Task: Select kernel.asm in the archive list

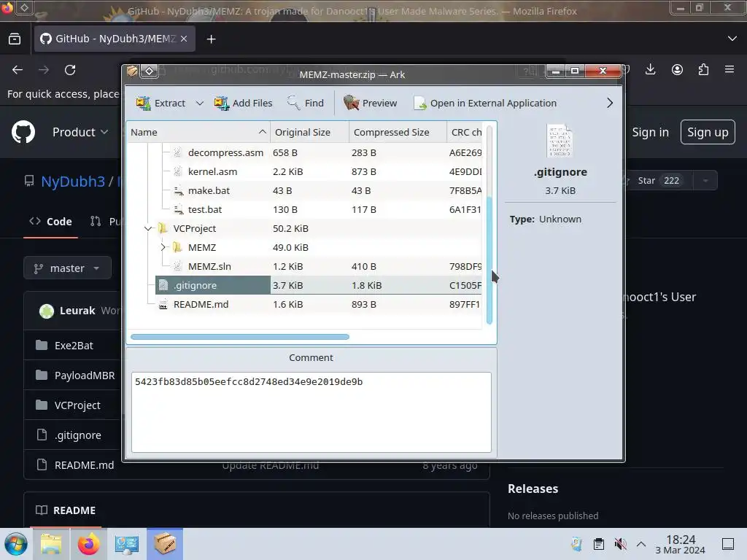Action: 212,171
